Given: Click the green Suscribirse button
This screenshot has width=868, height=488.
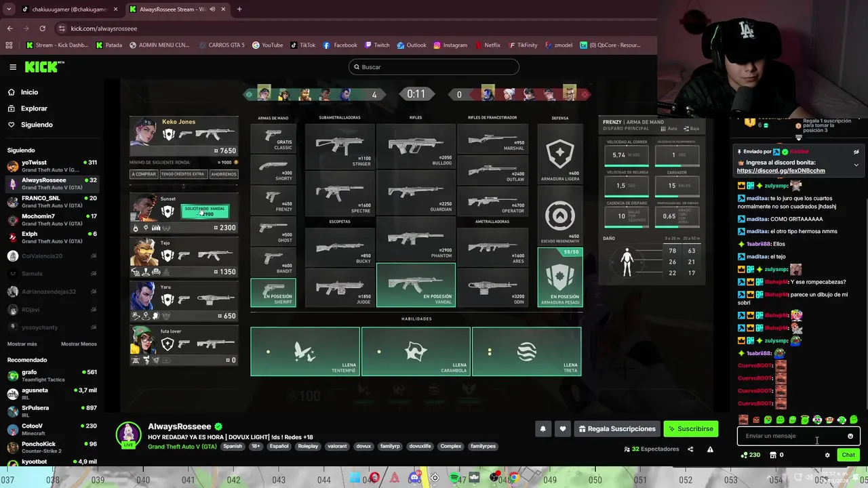Looking at the screenshot, I should click(690, 428).
